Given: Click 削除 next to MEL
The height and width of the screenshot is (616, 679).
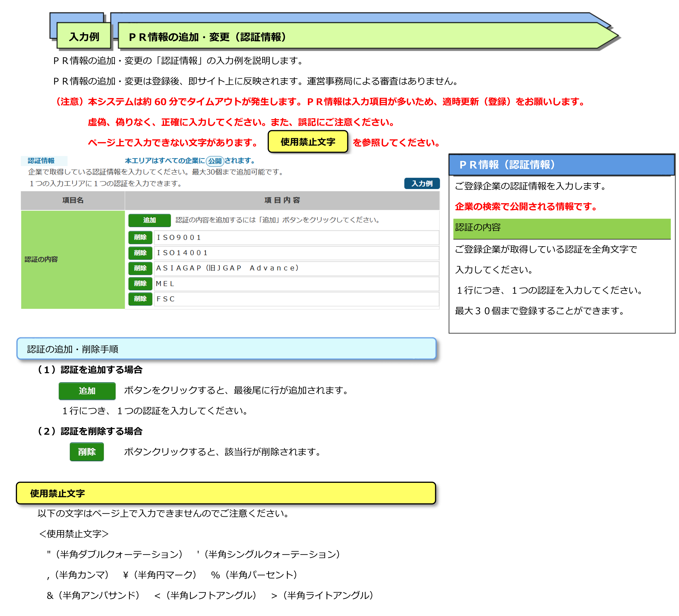Looking at the screenshot, I should 140,283.
